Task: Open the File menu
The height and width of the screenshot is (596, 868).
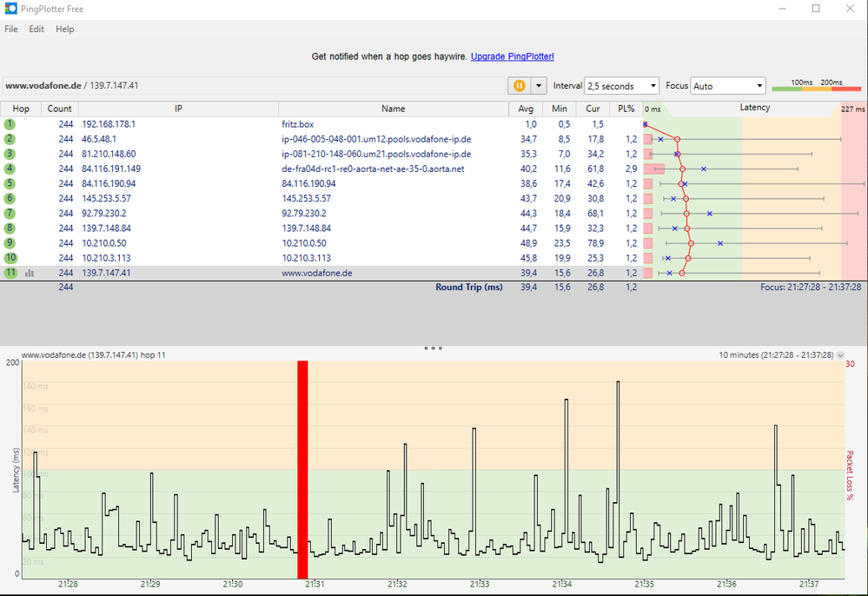Action: [x=11, y=29]
